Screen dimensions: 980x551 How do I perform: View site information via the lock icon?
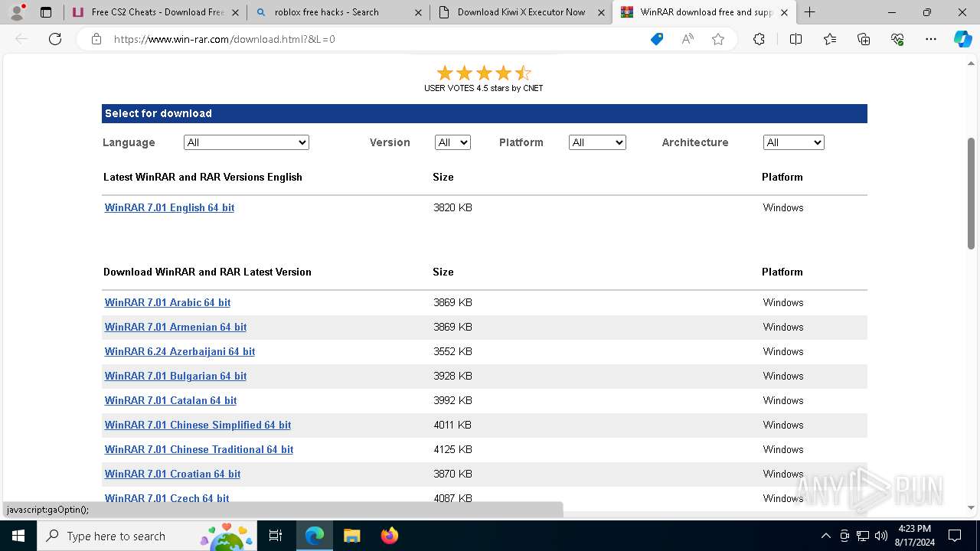pos(96,39)
